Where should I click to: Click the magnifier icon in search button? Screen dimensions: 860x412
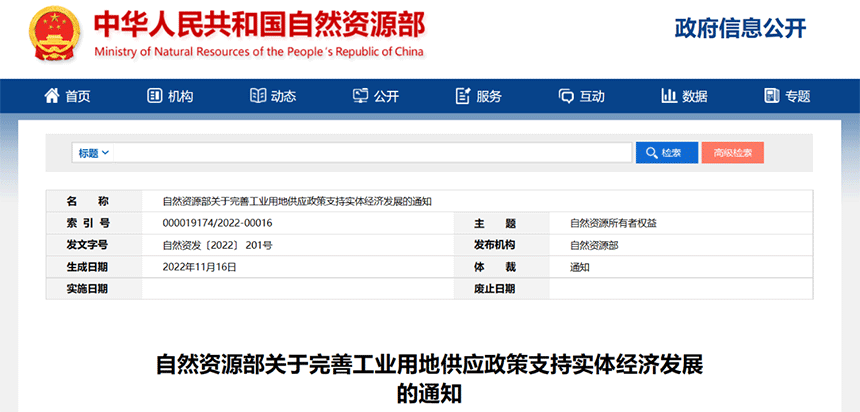[x=651, y=153]
